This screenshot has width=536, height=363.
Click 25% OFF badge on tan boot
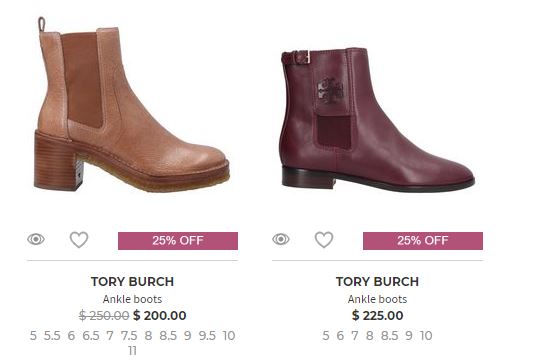178,241
